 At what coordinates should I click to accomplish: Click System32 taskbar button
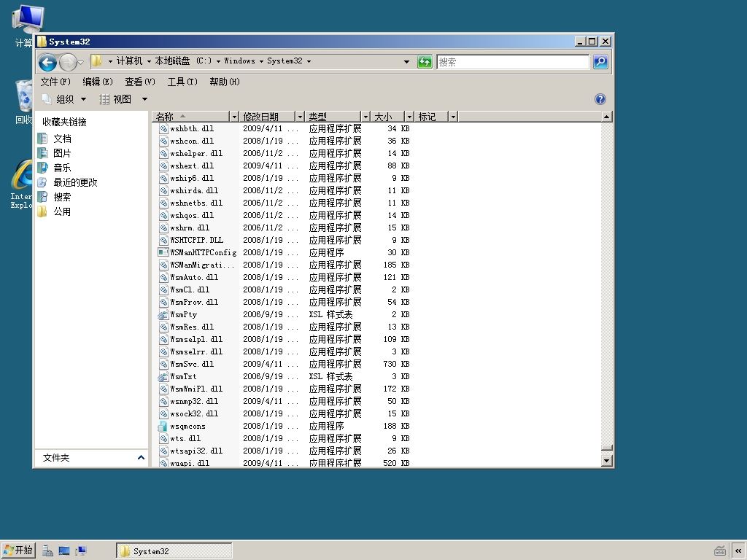(x=174, y=551)
